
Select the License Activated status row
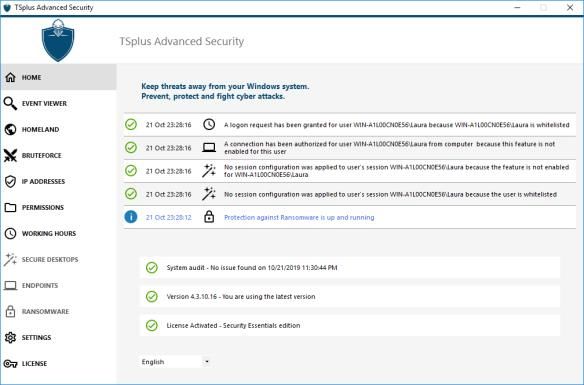(x=350, y=325)
